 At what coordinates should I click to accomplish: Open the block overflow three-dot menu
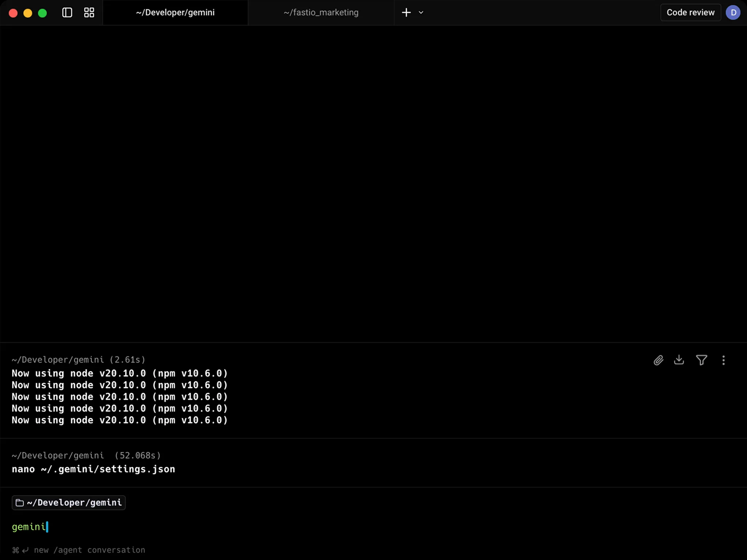[724, 360]
